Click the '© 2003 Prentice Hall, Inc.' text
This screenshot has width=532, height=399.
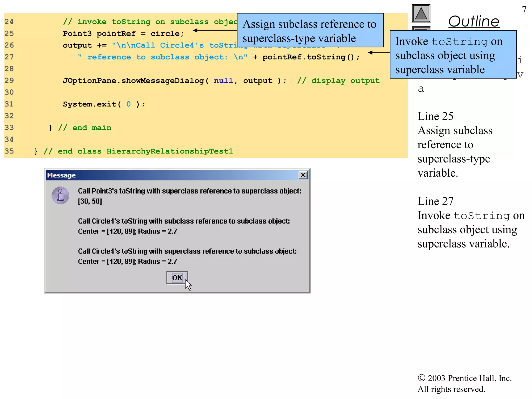(464, 378)
